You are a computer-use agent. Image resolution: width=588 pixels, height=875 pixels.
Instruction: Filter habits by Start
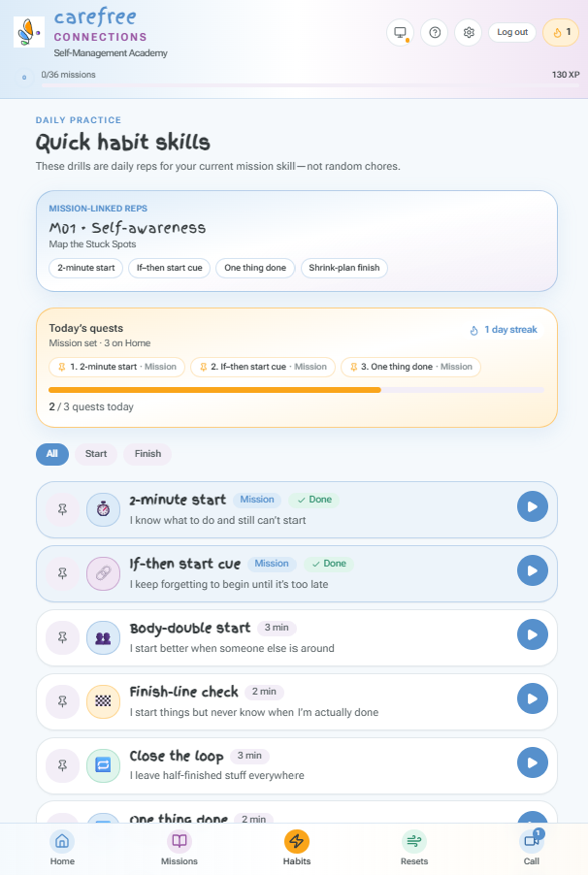click(x=96, y=454)
